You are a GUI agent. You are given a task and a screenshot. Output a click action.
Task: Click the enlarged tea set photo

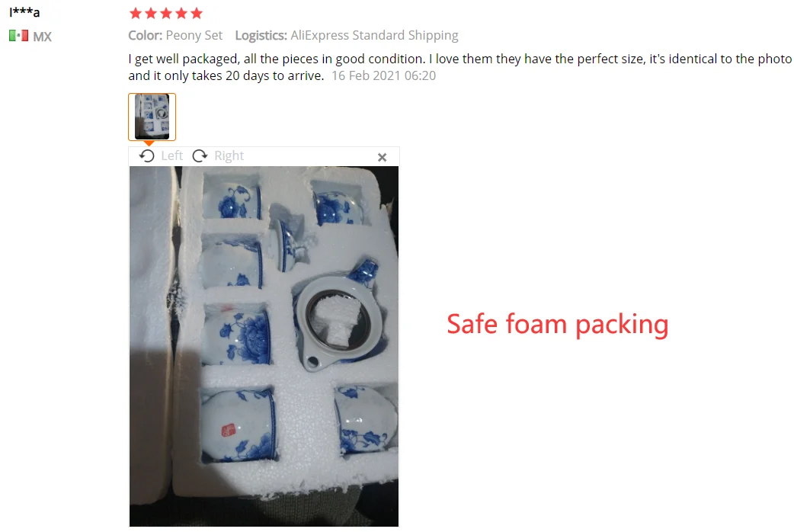tap(264, 346)
